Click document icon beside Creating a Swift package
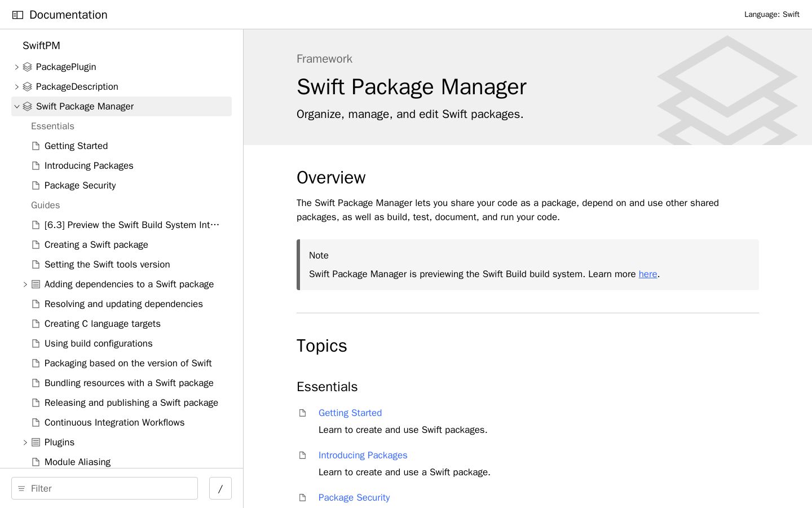 [36, 245]
